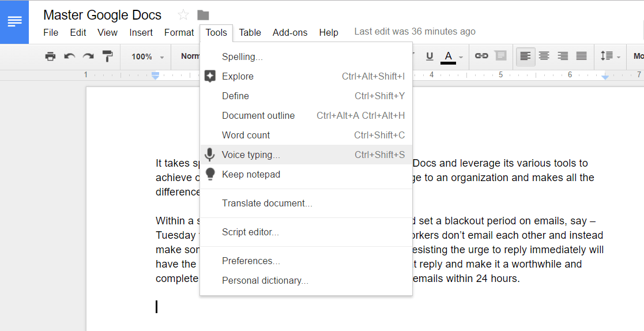
Task: Choose Word count in the Tools menu
Action: 246,135
